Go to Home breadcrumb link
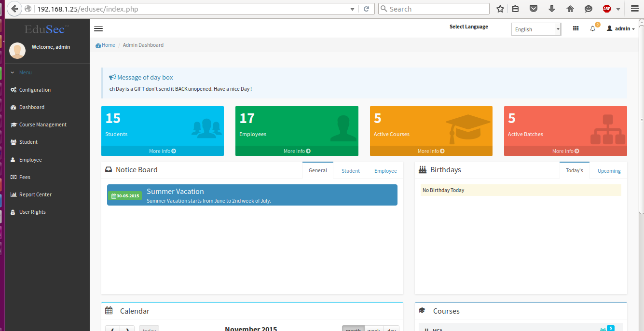The height and width of the screenshot is (331, 644). (108, 45)
